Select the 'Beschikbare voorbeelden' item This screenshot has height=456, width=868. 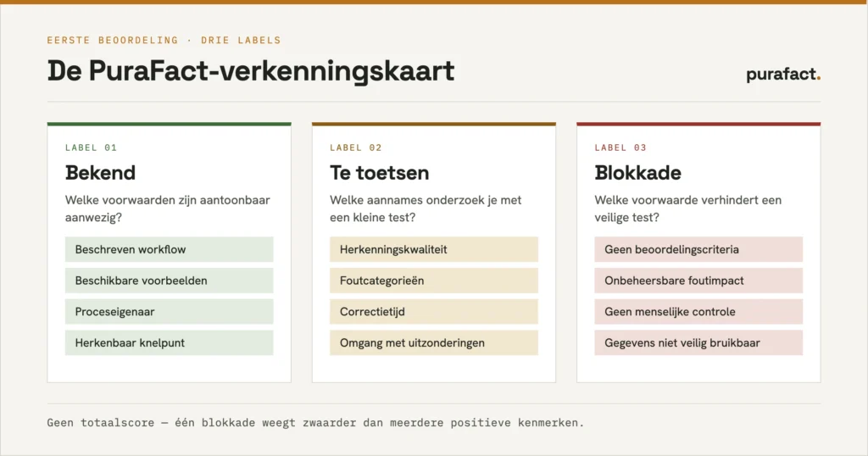point(169,281)
